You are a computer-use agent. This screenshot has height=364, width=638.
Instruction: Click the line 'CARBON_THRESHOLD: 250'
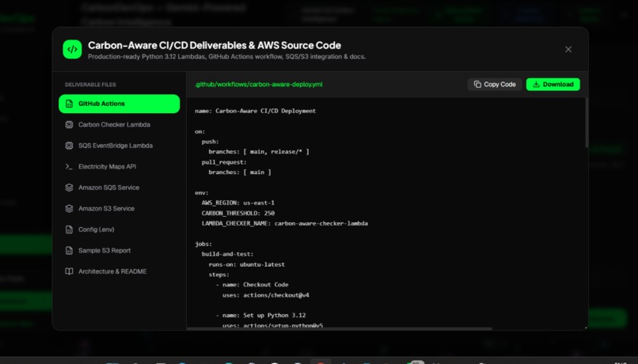click(x=238, y=213)
